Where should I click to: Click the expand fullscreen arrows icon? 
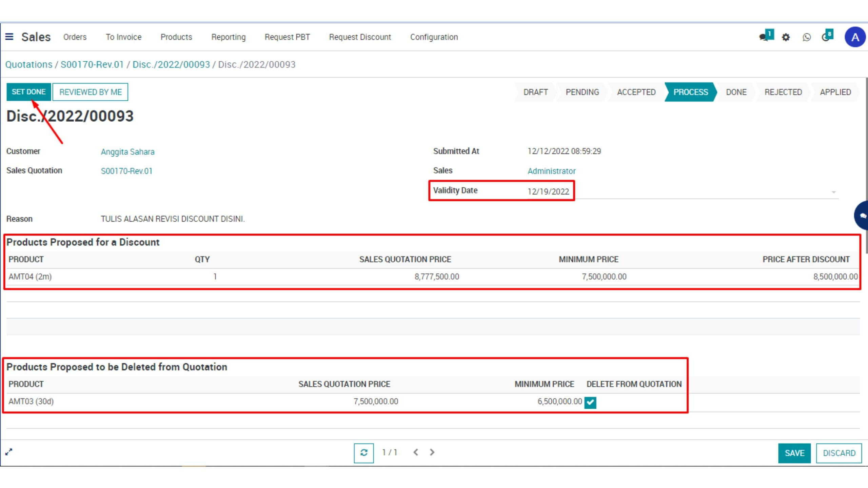(x=9, y=452)
